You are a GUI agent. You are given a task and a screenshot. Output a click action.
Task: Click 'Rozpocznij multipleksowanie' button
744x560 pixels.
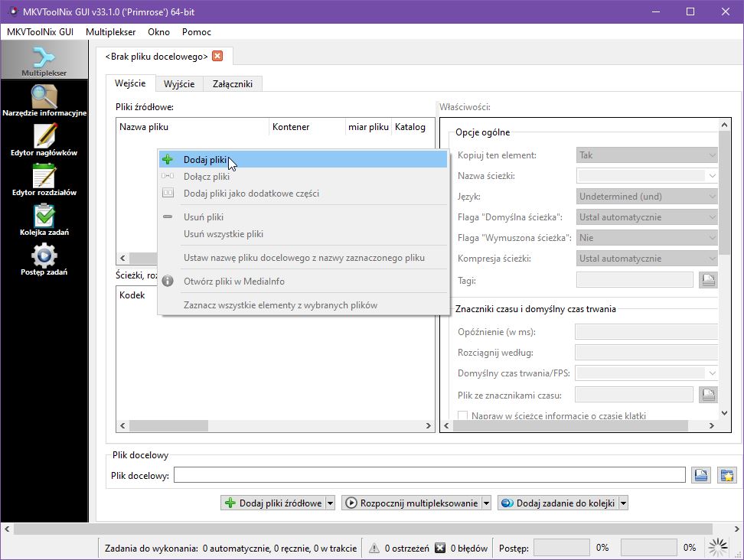point(412,503)
